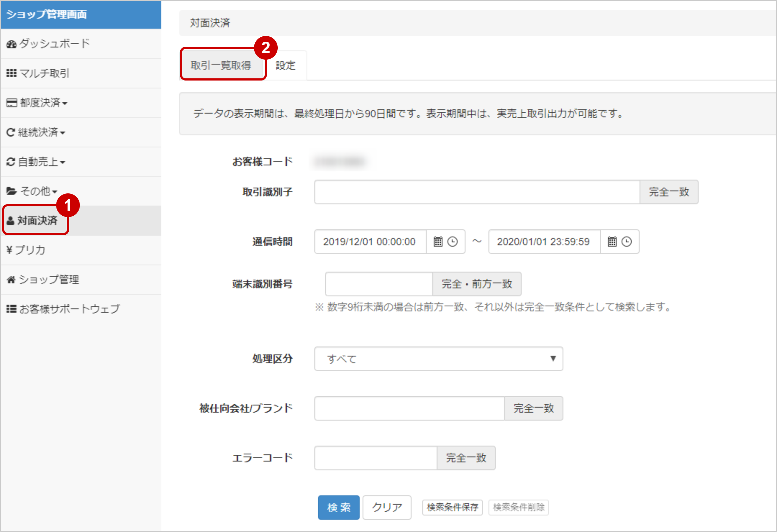Click the エラーコード input field

pos(376,458)
